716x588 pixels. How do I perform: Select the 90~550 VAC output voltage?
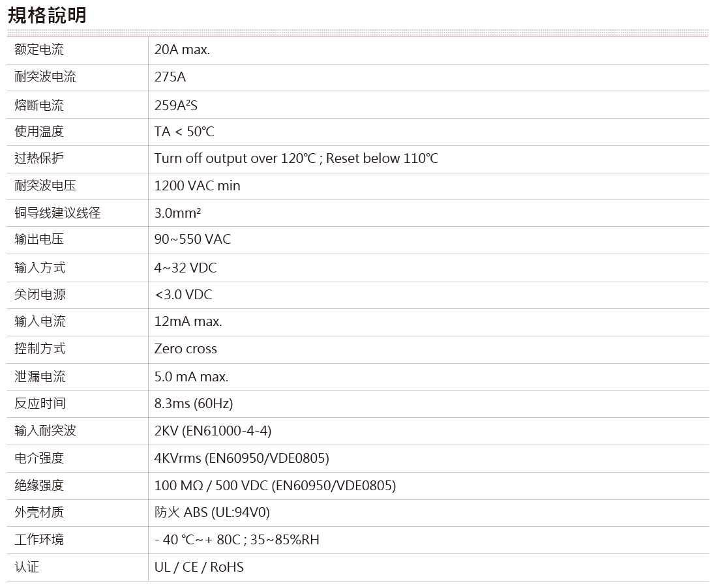[x=192, y=239]
